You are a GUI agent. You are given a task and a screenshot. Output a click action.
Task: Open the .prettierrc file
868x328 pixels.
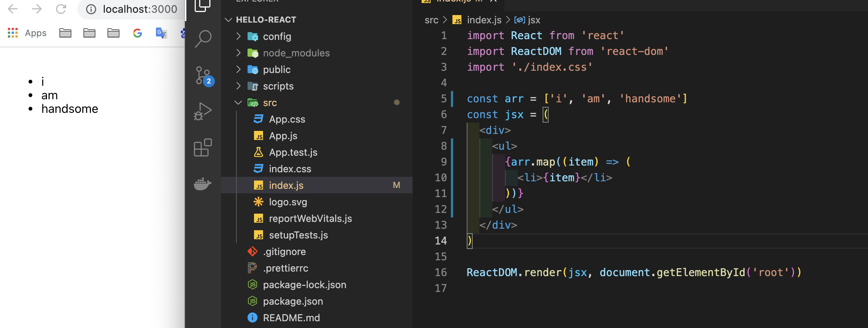[316, 268]
